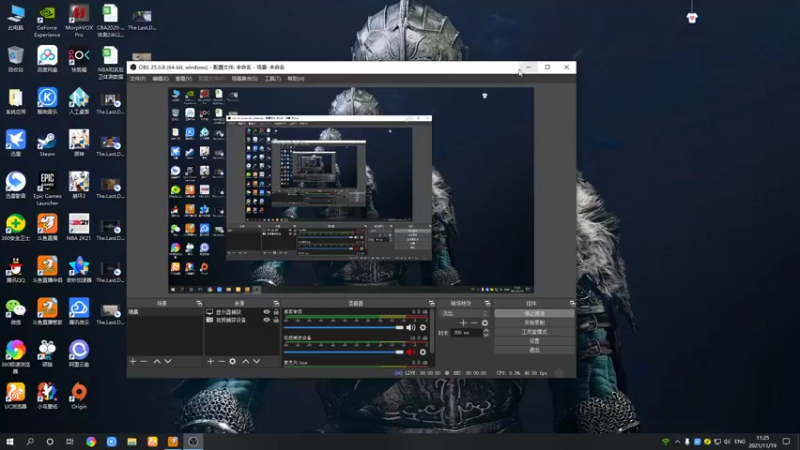Open the NBA 2K21 desktop icon
The width and height of the screenshot is (800, 450).
pos(79,227)
